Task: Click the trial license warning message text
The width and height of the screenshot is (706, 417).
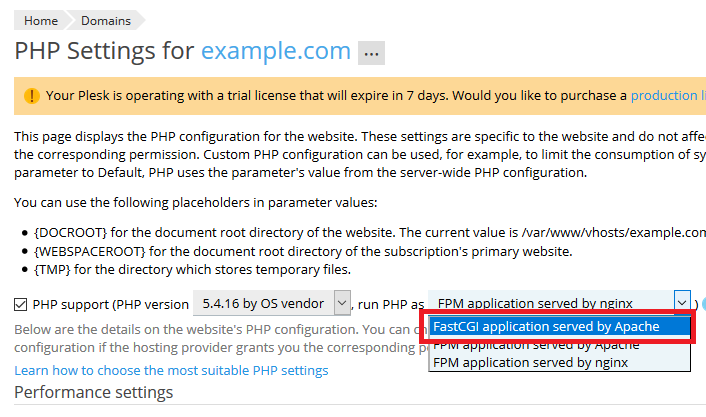Action: [330, 96]
